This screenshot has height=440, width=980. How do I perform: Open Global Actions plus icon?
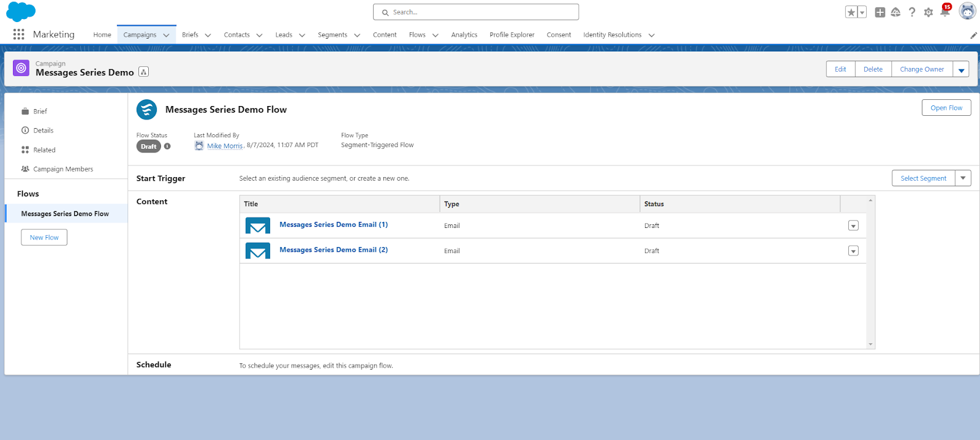coord(880,12)
